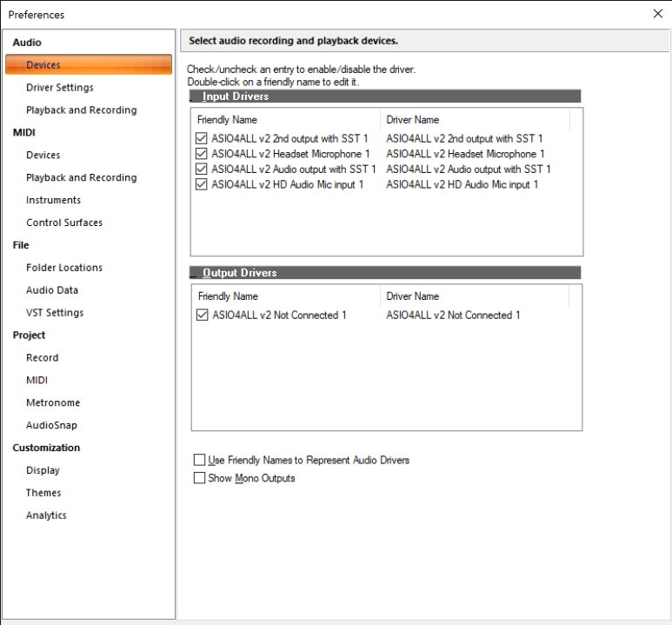This screenshot has height=625, width=672.
Task: Uncheck ASIO4ALL v2 Not Connected 1 output driver
Action: coord(202,315)
